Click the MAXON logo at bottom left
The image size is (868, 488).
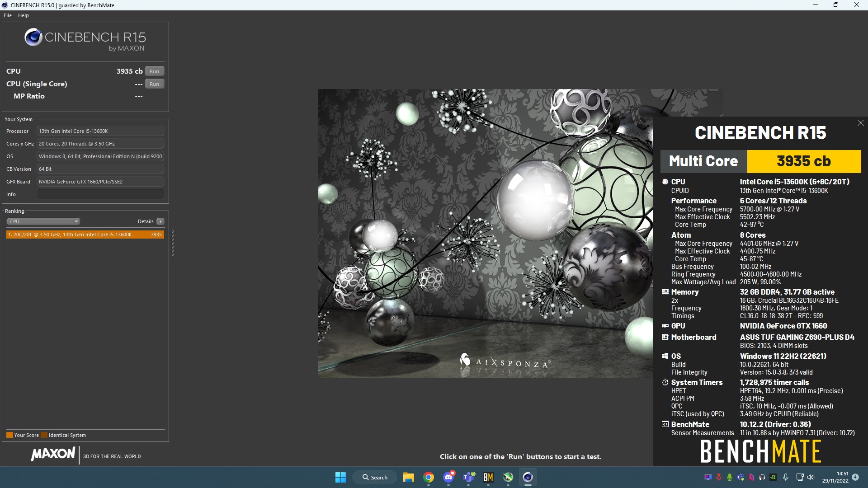(53, 454)
